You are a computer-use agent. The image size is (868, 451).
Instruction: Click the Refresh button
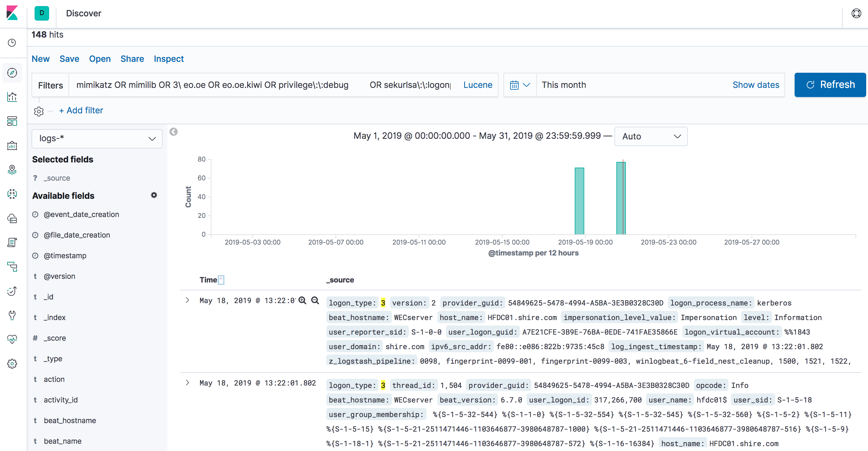(830, 85)
